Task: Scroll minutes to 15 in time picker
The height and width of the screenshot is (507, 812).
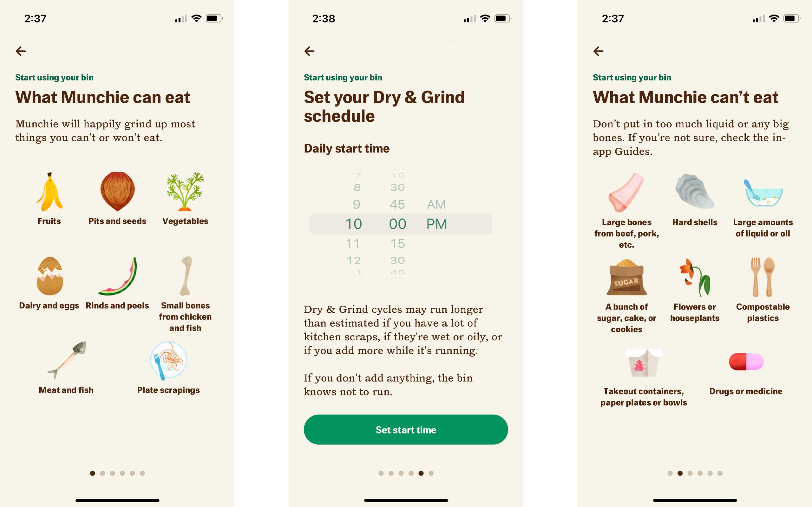Action: pyautogui.click(x=397, y=244)
